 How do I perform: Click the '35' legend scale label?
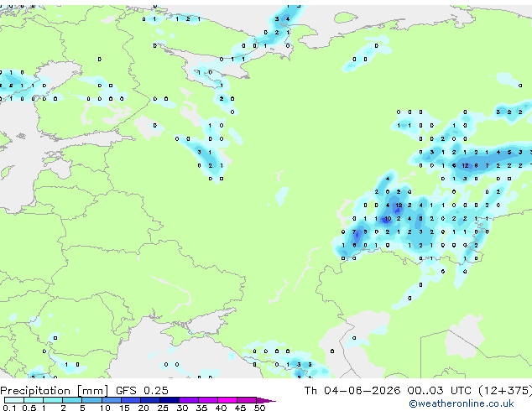click(x=201, y=408)
